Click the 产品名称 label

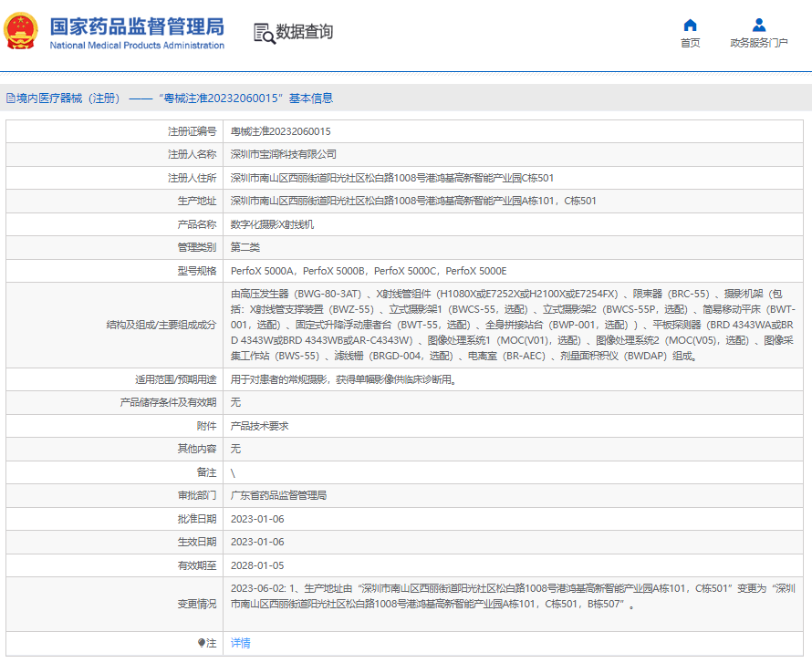point(197,224)
